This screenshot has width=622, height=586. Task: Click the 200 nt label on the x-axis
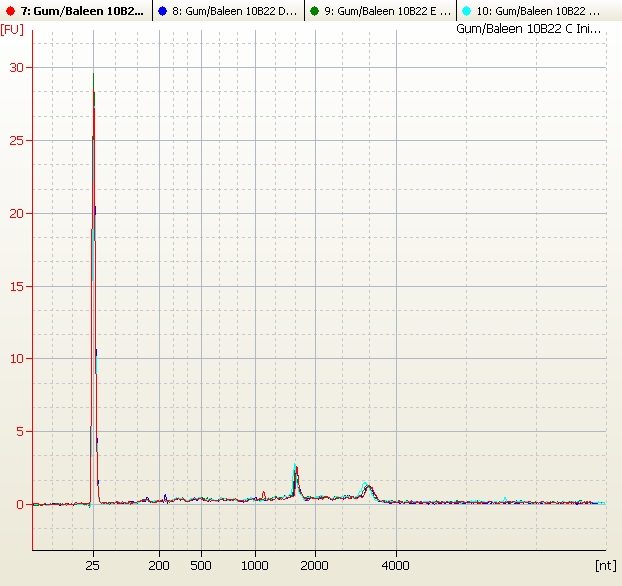coord(159,565)
